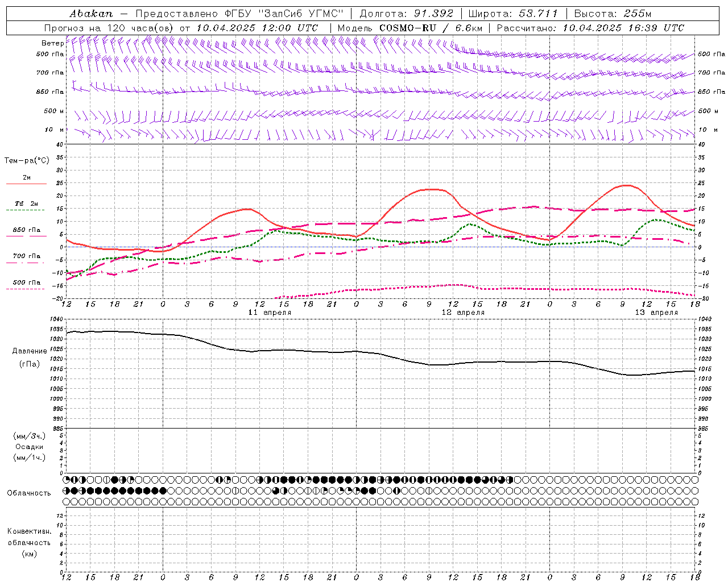Click the 'Рассчитано: 10.04.2025 16:39 UTC' timestamp
This screenshot has width=728, height=582.
point(590,28)
